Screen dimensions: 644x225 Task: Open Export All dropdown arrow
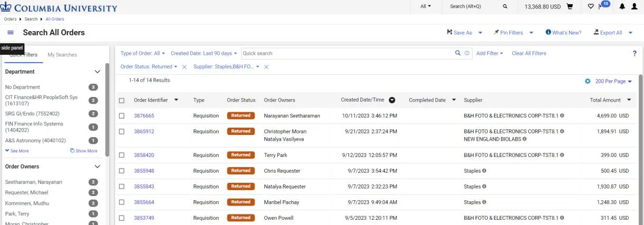tap(630, 33)
